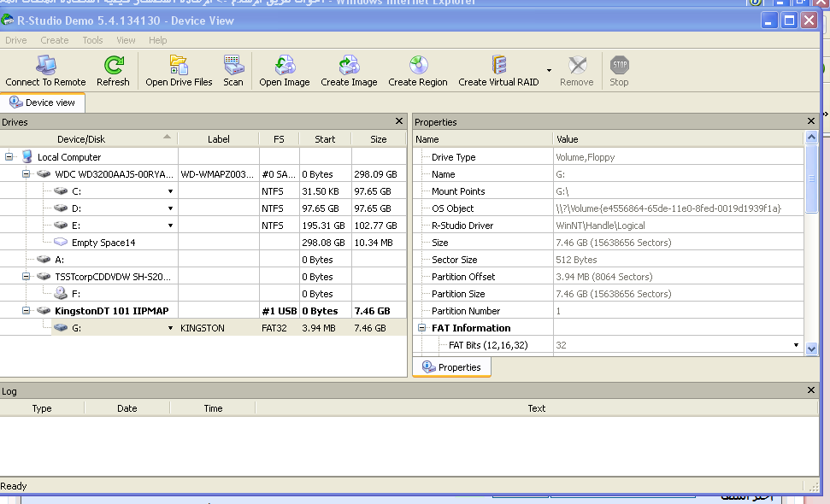830x504 pixels.
Task: Click the Time column header in Log
Action: tap(213, 408)
